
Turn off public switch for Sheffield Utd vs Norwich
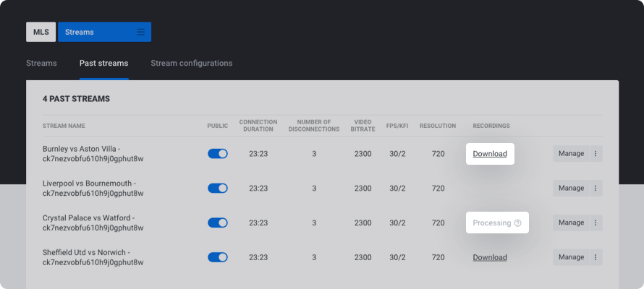coord(218,257)
